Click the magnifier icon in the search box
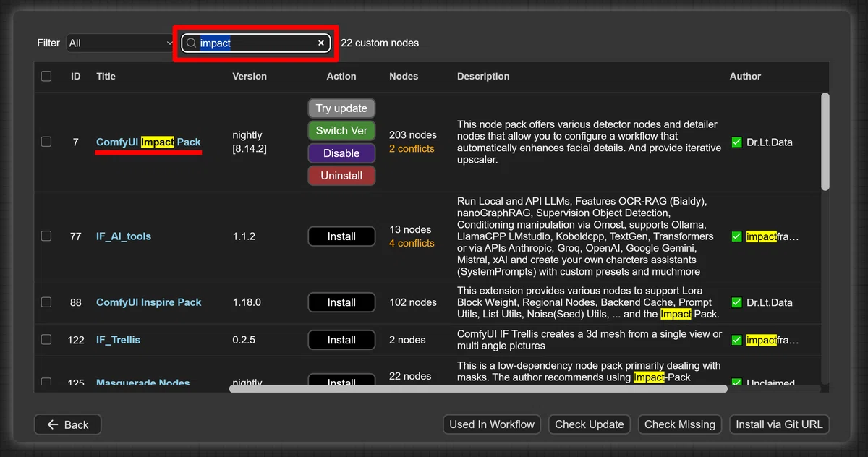The height and width of the screenshot is (457, 868). pos(192,43)
